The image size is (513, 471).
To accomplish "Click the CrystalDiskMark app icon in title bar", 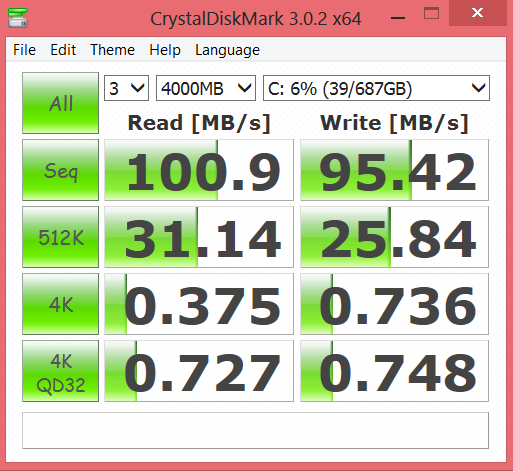I will [18, 18].
